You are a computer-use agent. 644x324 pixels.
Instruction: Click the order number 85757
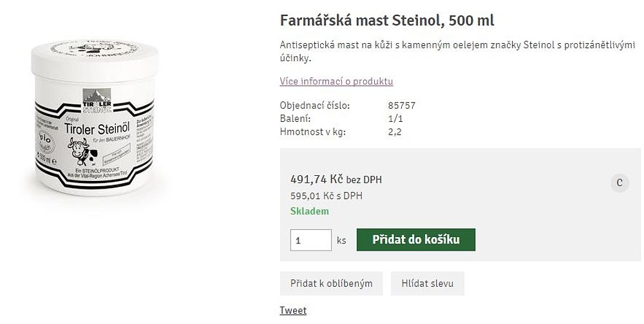(x=402, y=106)
